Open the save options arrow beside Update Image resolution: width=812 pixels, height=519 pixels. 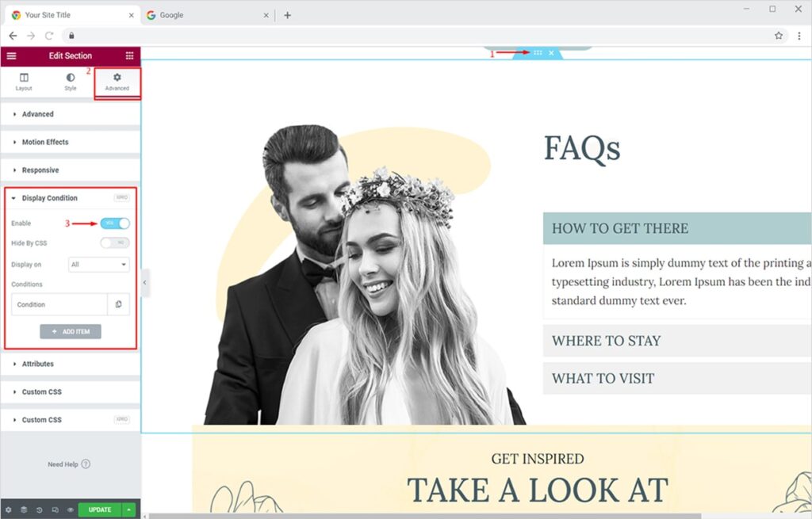pyautogui.click(x=129, y=509)
